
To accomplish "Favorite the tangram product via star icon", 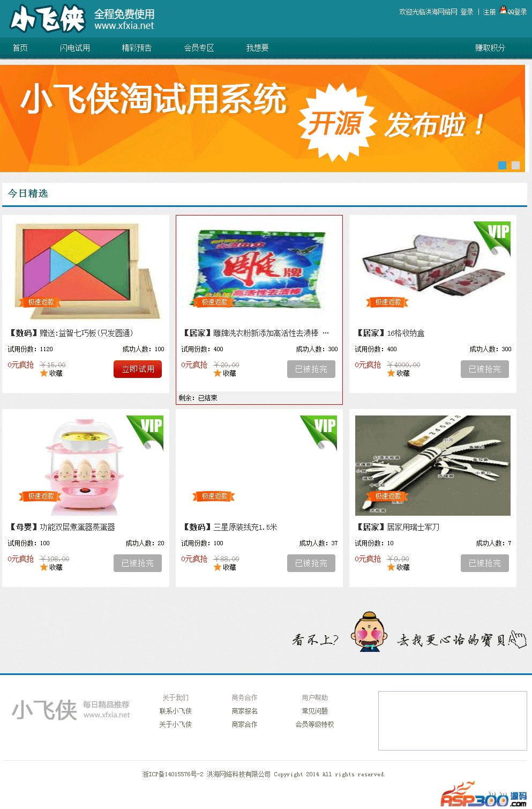I will [x=44, y=373].
